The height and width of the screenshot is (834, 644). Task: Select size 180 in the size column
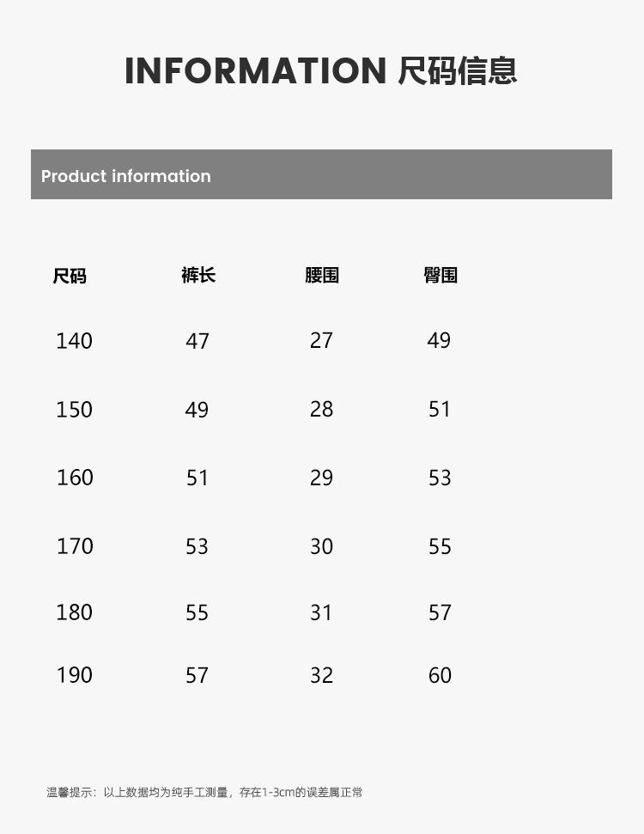coord(75,612)
